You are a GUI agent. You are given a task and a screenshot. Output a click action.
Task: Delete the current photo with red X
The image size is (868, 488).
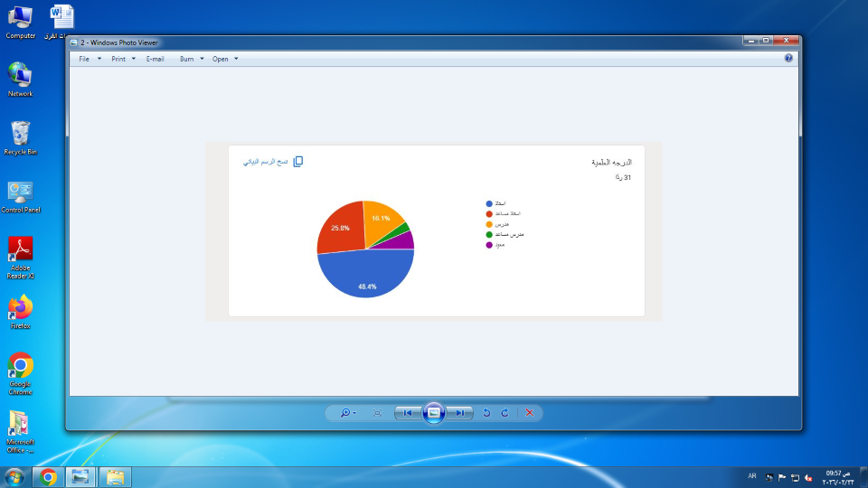(x=529, y=413)
